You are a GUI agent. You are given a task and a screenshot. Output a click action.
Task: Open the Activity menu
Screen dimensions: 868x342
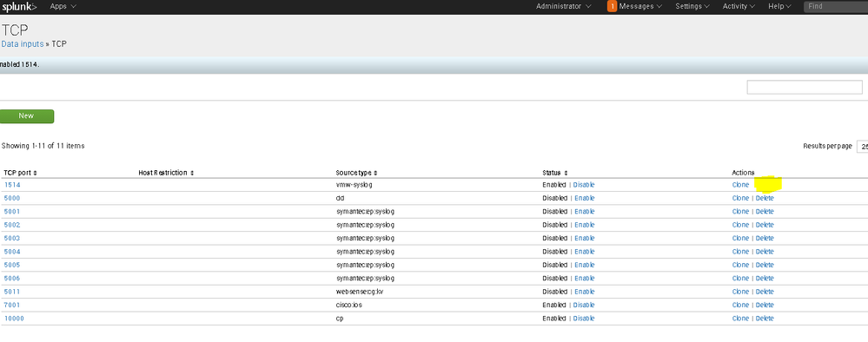point(739,6)
